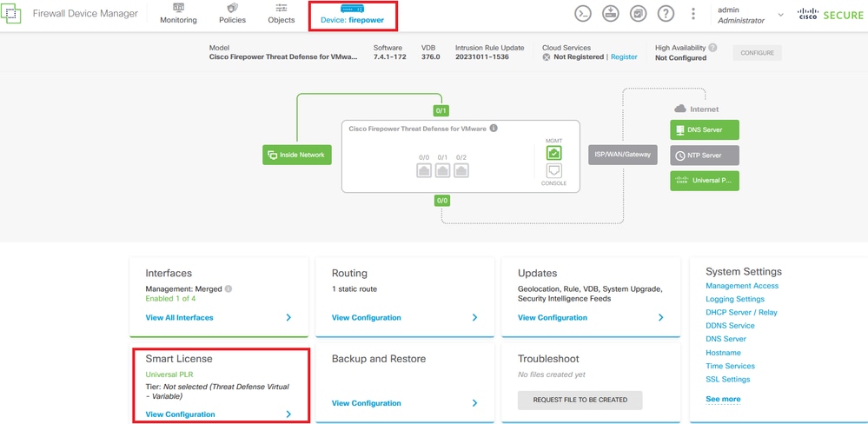Open the task list icon
Image resolution: width=868 pixels, height=424 pixels.
[x=639, y=14]
